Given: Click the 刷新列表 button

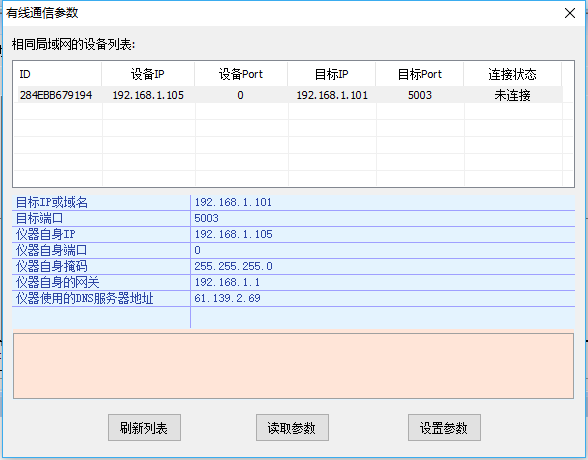Looking at the screenshot, I should coord(144,427).
